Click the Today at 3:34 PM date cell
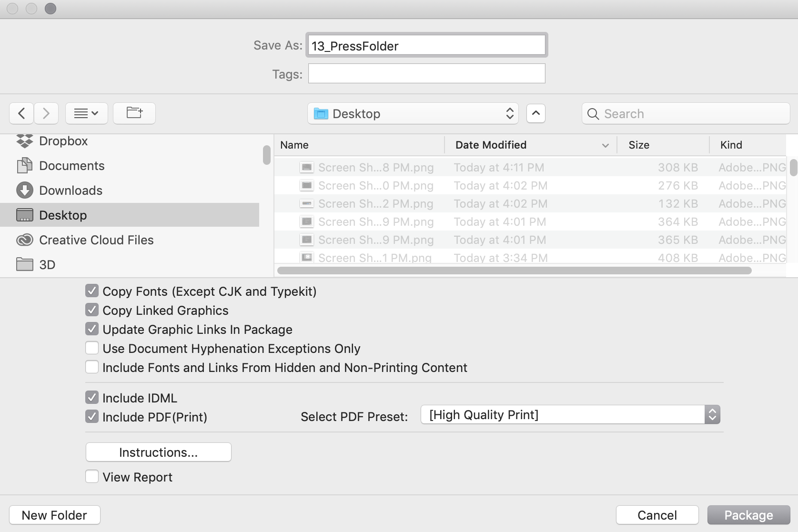Screen dimensions: 798x532 pos(501,258)
